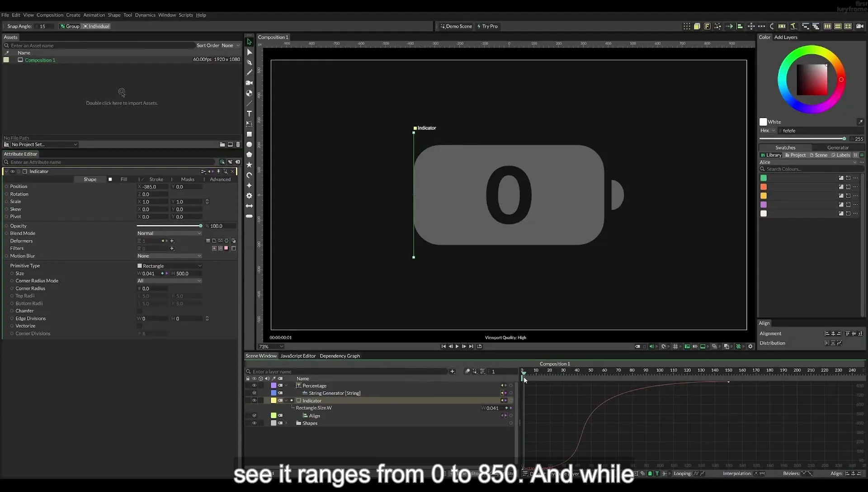Click the Rectangle shape tool

249,134
